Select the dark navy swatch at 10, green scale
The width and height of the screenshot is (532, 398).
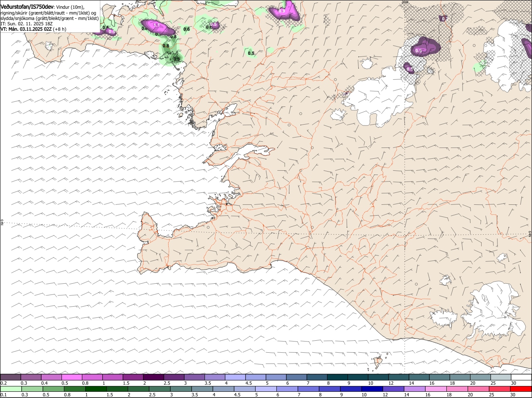(372, 389)
